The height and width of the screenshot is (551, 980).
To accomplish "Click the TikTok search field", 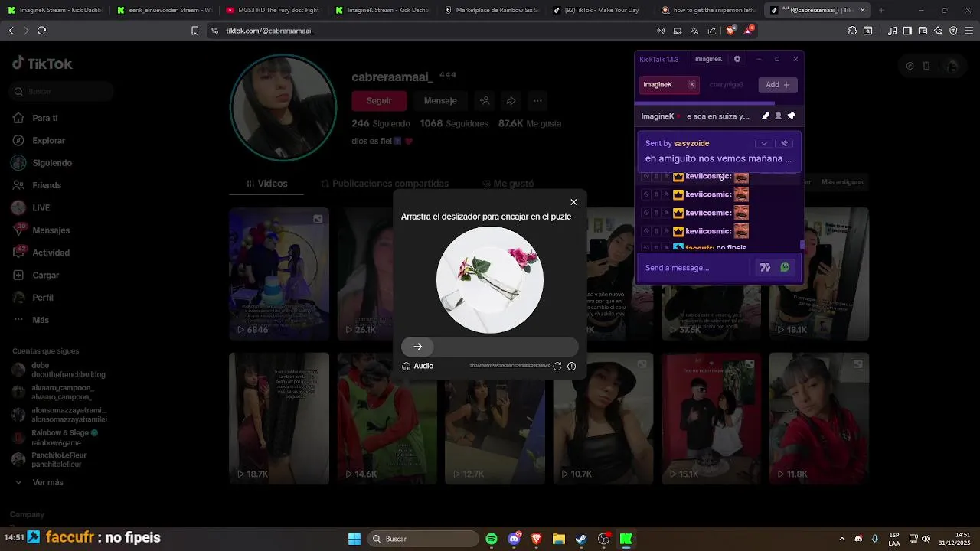I will pyautogui.click(x=62, y=92).
